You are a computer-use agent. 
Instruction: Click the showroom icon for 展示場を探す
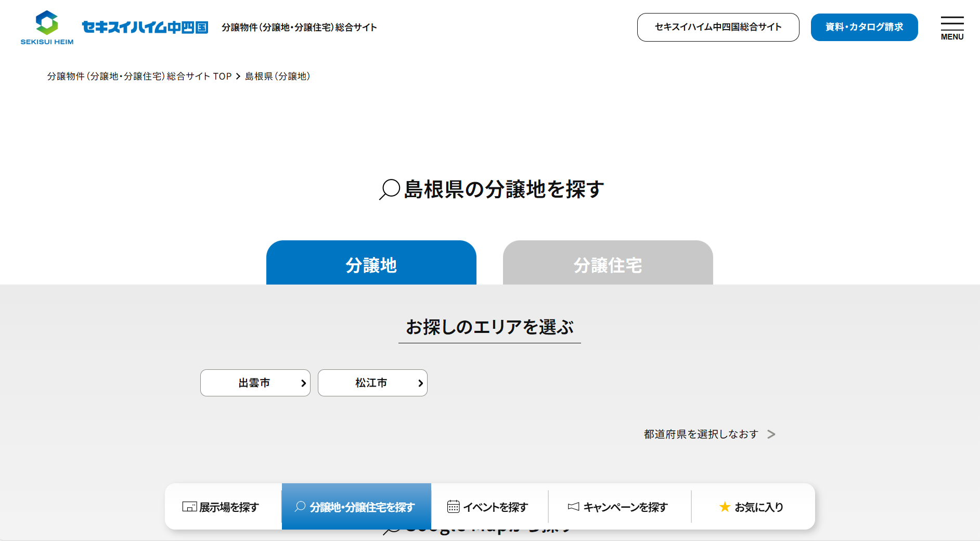189,507
